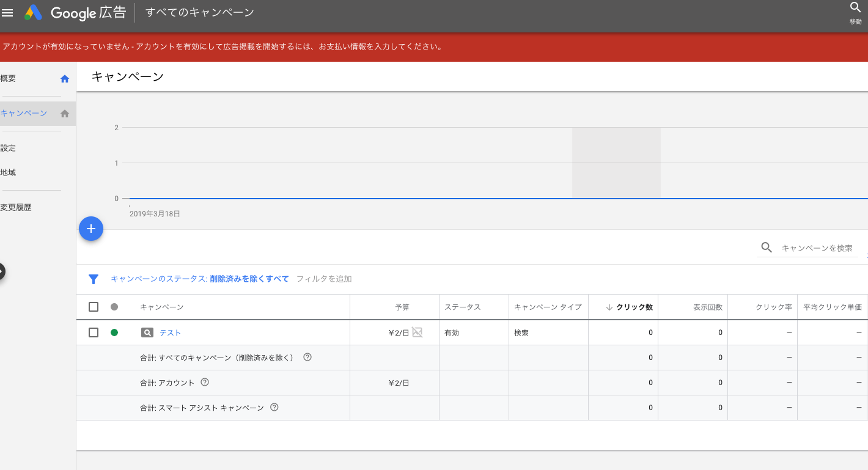The width and height of the screenshot is (868, 470).
Task: Open 概要 in the sidebar
Action: [8, 79]
